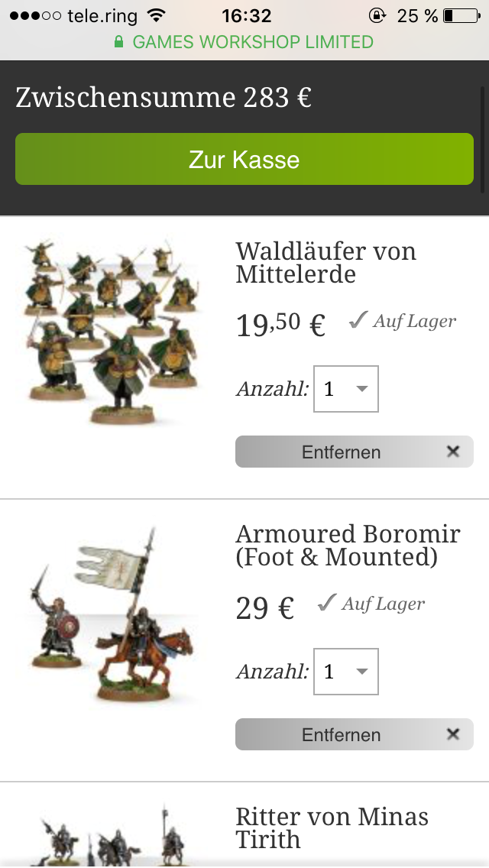Tap the rotation lock icon in status bar
489x868 pixels.
pos(377,15)
